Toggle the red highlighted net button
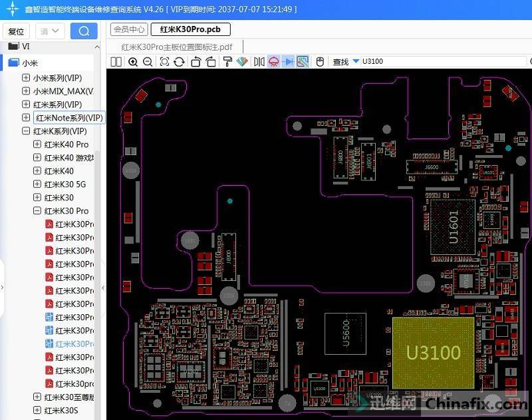This screenshot has width=532, height=420. coord(273,62)
